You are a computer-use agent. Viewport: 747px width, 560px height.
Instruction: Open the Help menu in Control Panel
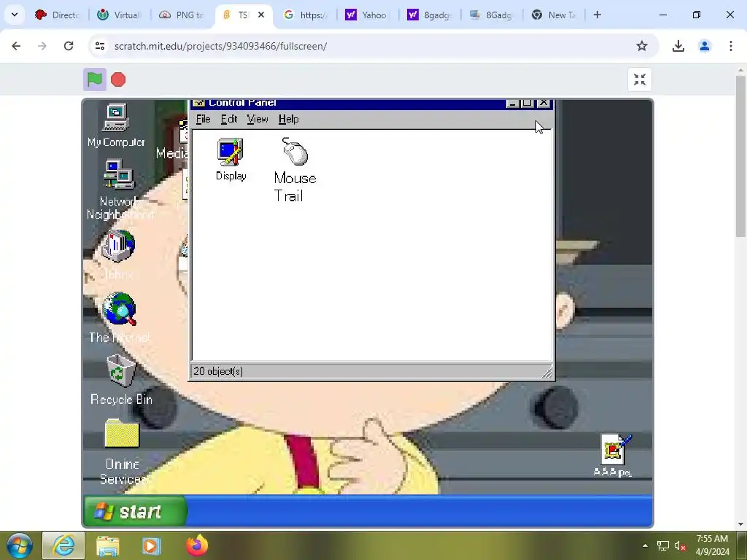pyautogui.click(x=288, y=119)
